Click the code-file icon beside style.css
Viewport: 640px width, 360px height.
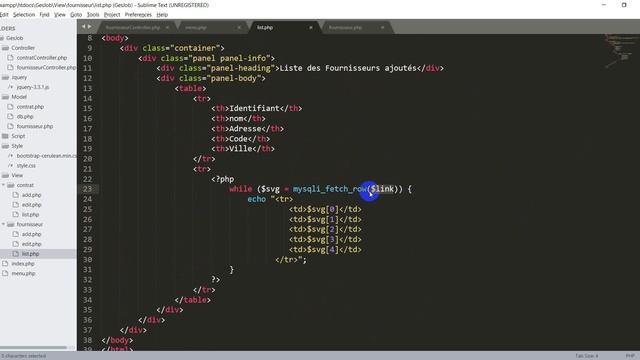pos(11,165)
